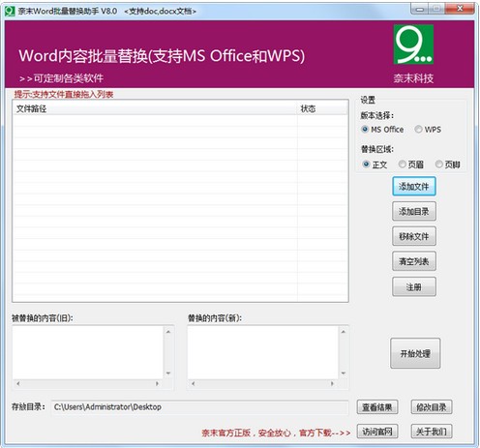Click the 添加文件 button

pos(414,186)
